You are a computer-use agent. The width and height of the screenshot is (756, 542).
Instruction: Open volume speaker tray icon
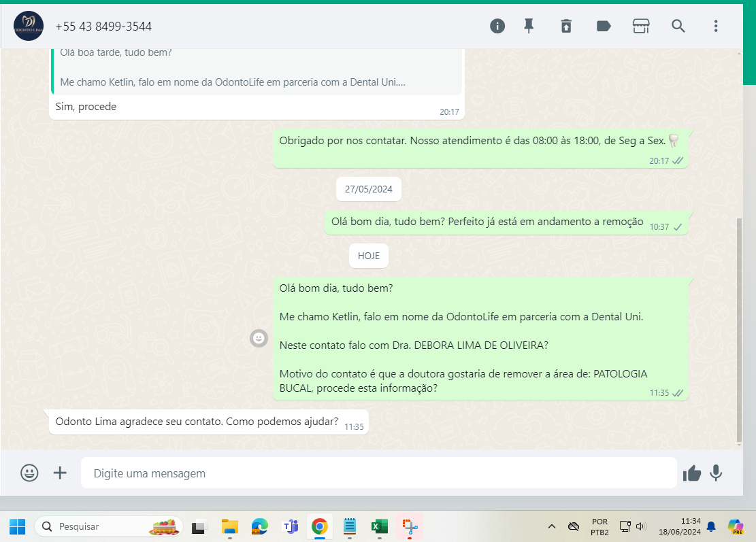click(x=641, y=526)
